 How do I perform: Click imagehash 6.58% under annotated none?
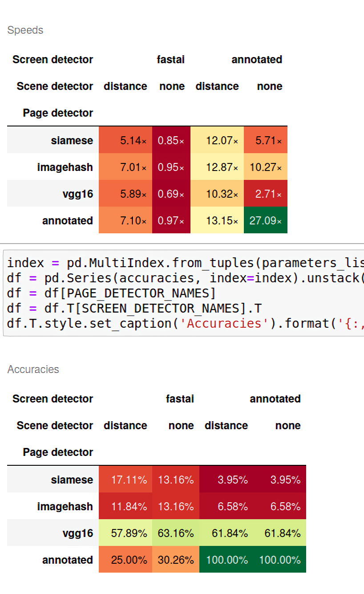coord(279,506)
